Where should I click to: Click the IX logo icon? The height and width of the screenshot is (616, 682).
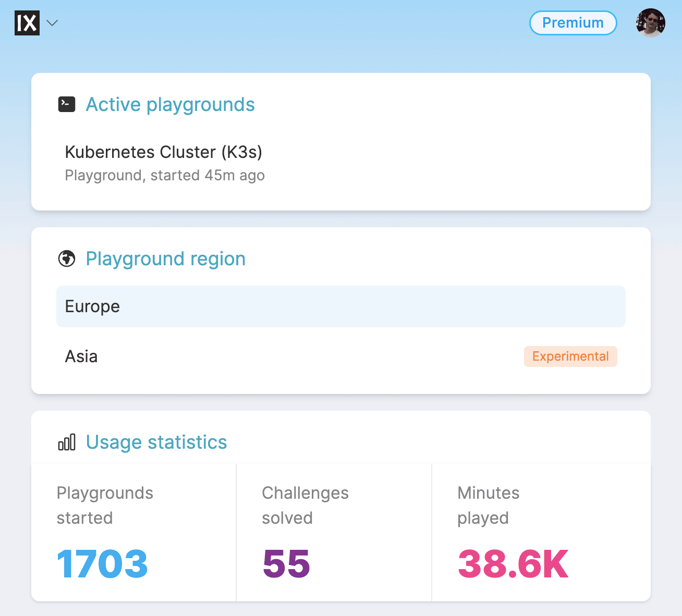(27, 23)
